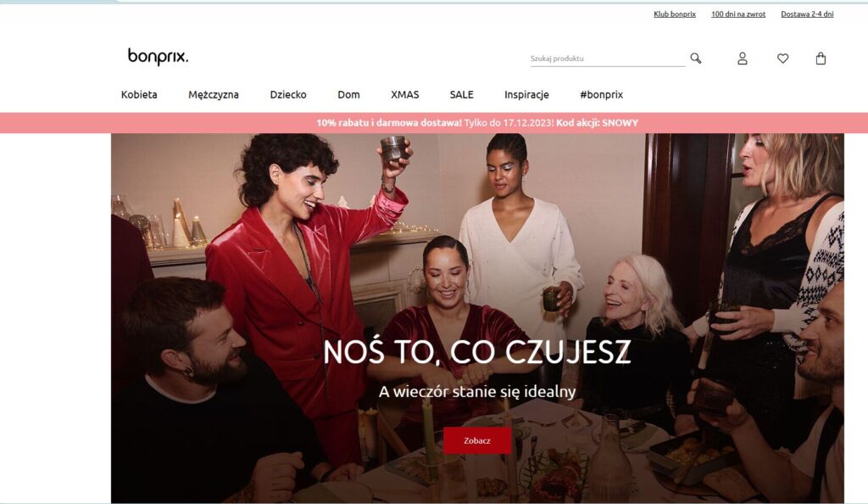
Task: Open the Kobieta menu
Action: click(x=139, y=95)
